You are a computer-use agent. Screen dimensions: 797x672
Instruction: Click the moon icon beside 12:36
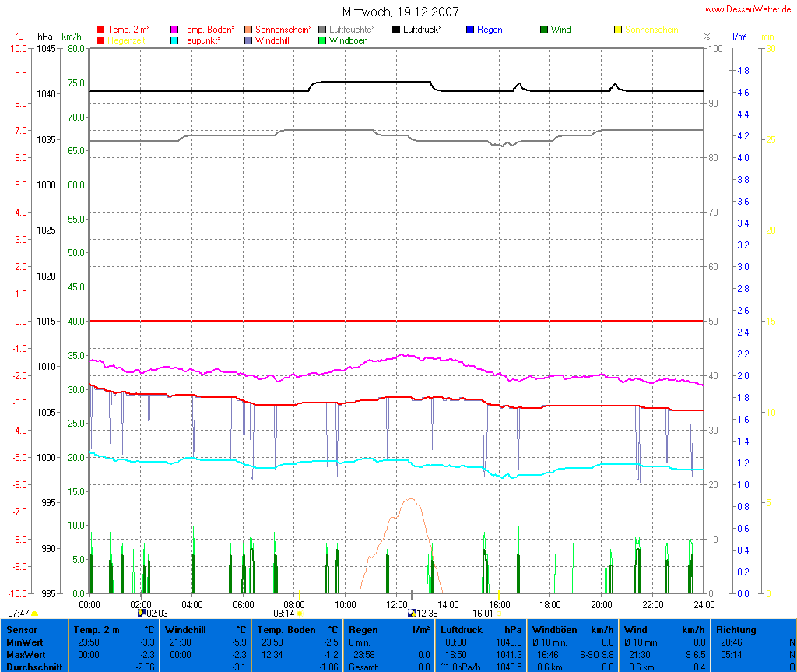(x=411, y=614)
